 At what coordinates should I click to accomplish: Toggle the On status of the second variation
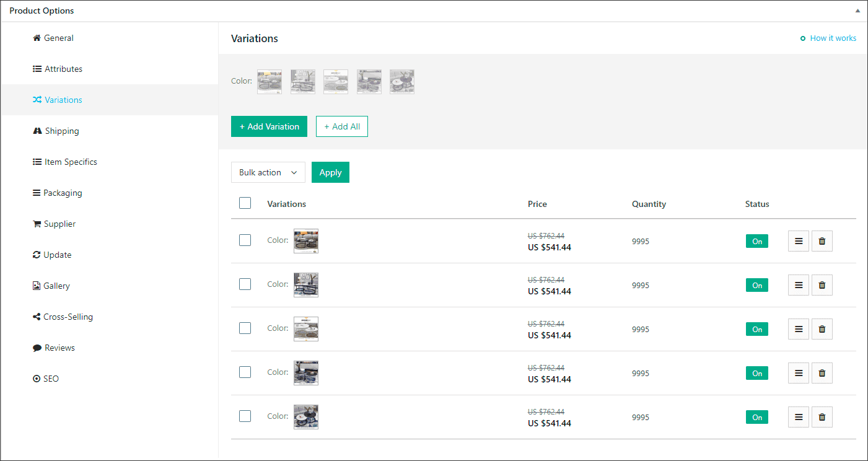coord(757,285)
